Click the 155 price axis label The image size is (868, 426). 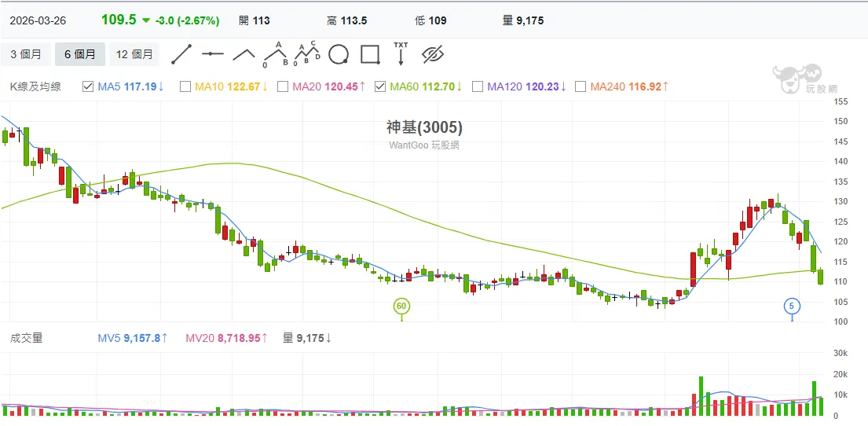[x=841, y=101]
